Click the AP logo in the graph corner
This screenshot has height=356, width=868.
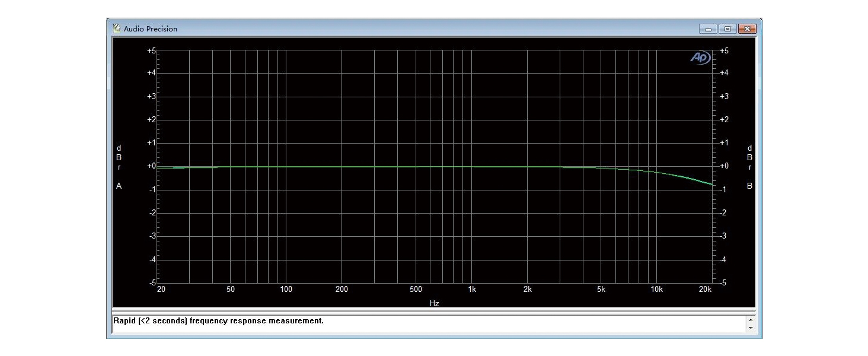[x=700, y=58]
